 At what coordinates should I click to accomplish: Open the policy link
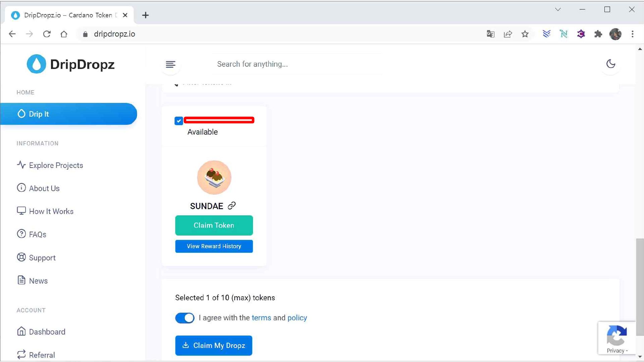[x=297, y=318]
